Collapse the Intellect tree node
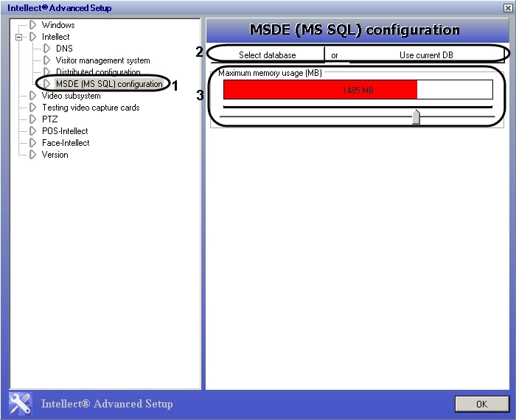Viewport: 516px width, 420px height. pyautogui.click(x=18, y=37)
